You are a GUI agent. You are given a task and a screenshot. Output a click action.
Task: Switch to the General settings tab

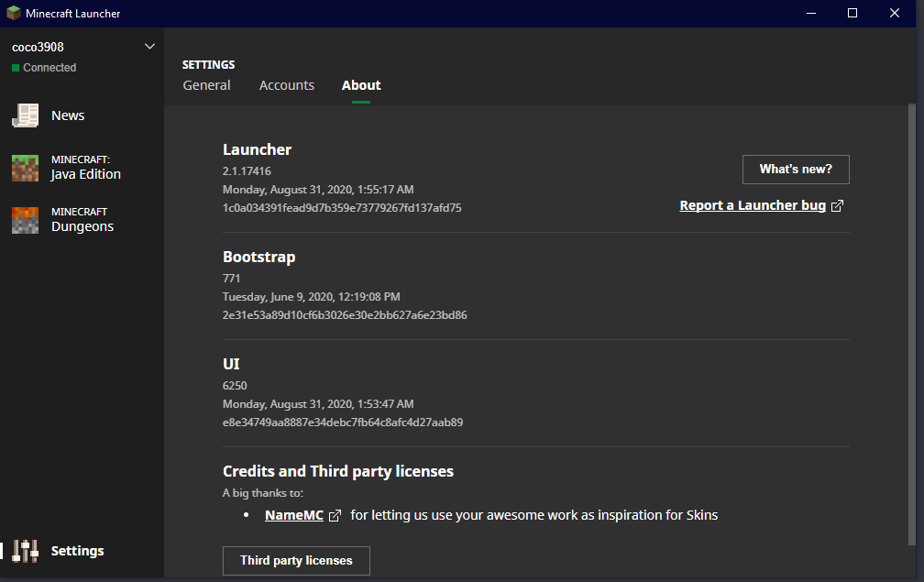pyautogui.click(x=206, y=85)
